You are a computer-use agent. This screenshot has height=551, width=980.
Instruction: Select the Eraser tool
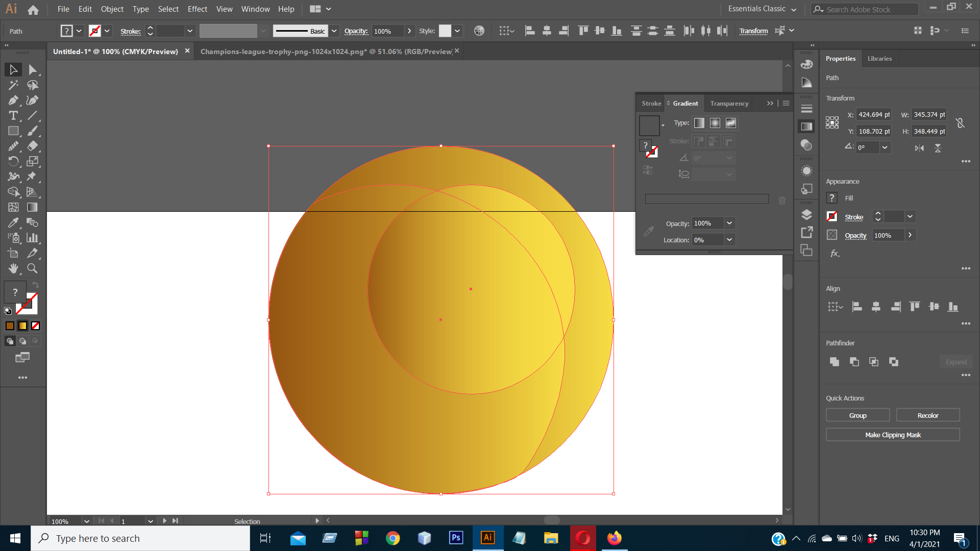pos(33,146)
